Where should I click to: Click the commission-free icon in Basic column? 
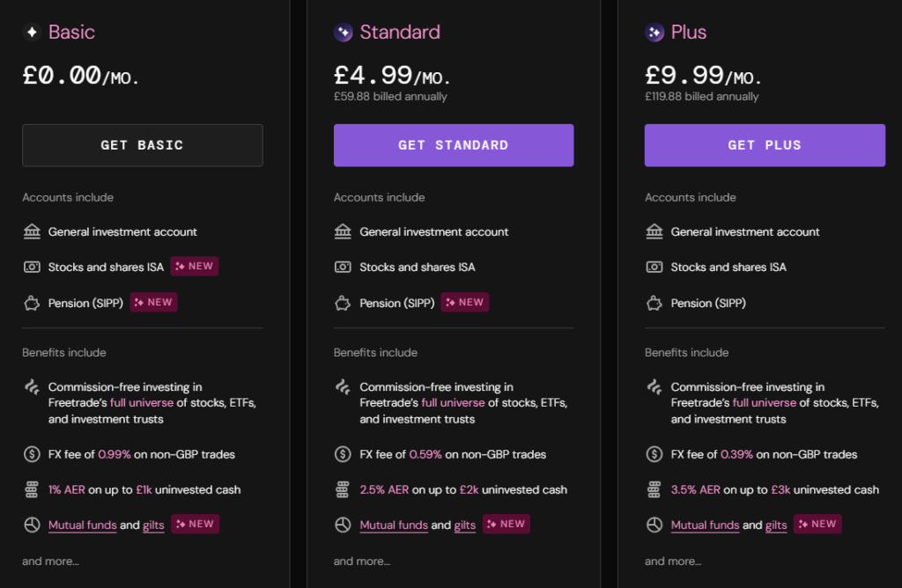32,387
